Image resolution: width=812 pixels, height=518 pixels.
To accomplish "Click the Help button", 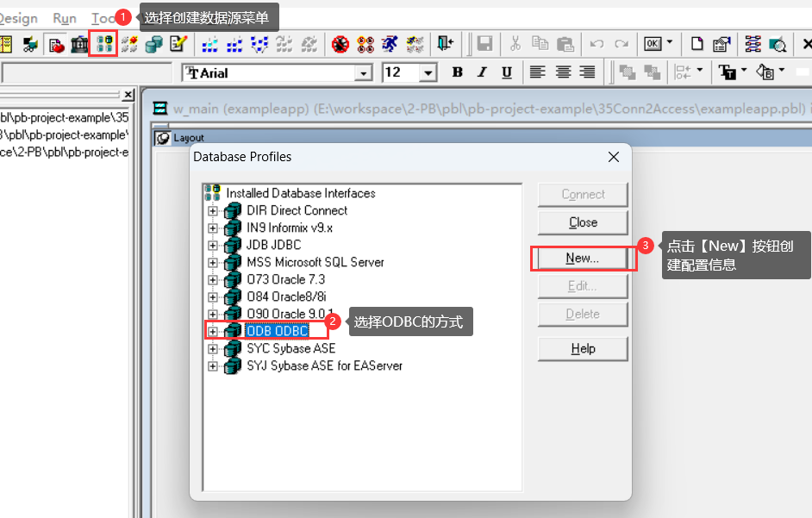I will pyautogui.click(x=583, y=348).
